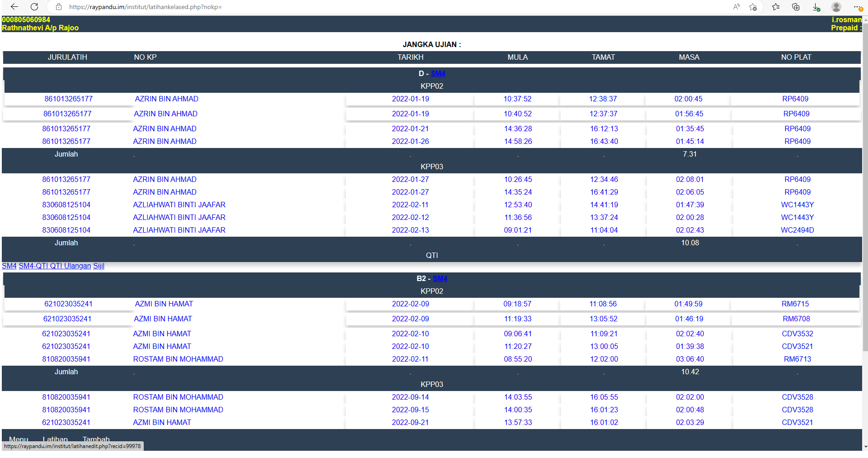868x458 pixels.
Task: Click the address bar URL
Action: click(145, 7)
